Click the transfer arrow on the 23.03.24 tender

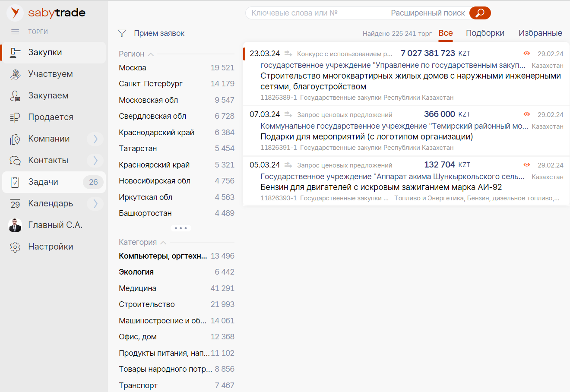click(x=288, y=53)
